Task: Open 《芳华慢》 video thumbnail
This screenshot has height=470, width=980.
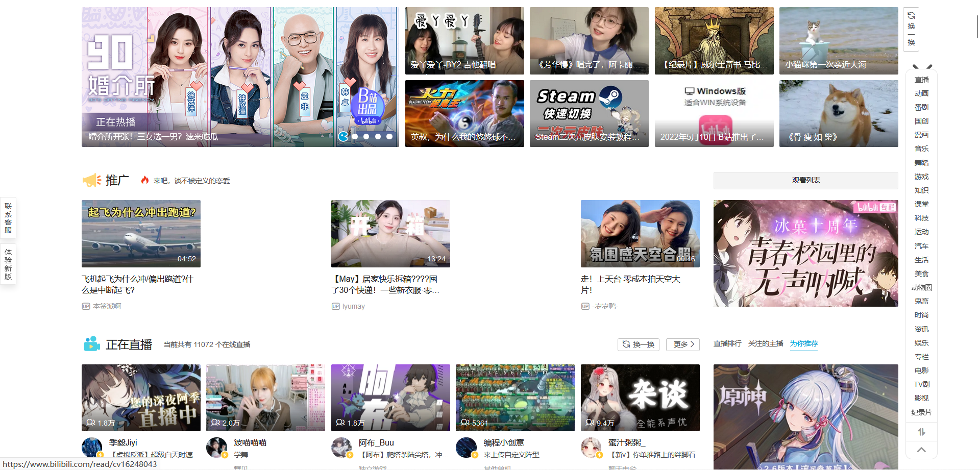Action: click(589, 41)
